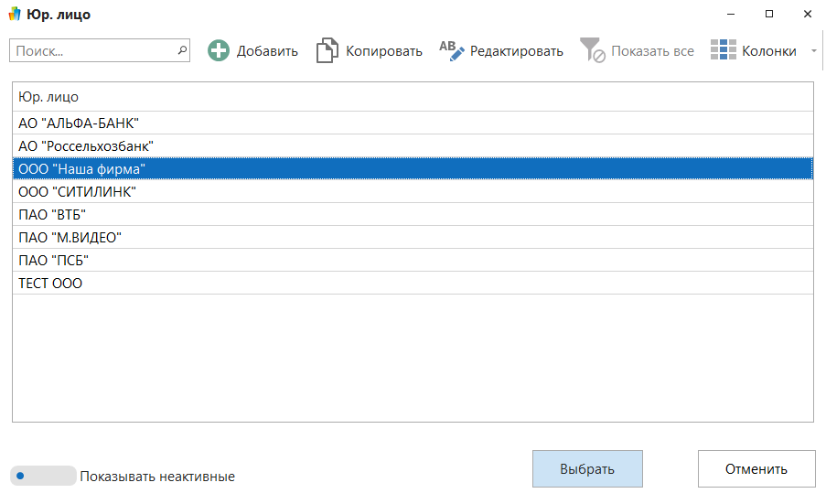Maximize the Юр. лицо window
This screenshot has height=504, width=826.
[x=769, y=15]
